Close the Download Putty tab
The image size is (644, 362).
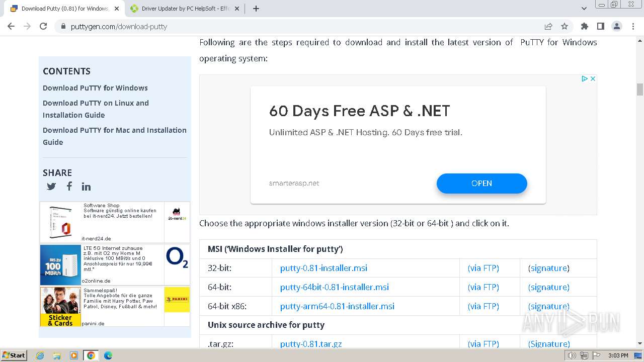pyautogui.click(x=117, y=9)
